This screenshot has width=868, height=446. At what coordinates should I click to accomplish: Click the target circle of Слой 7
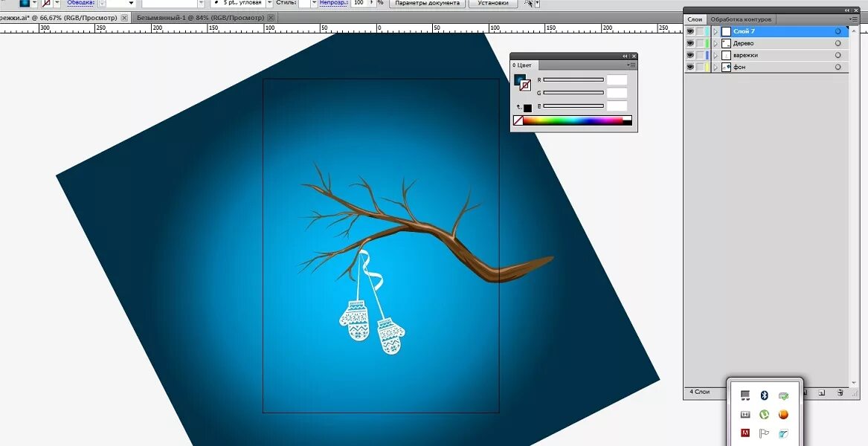point(838,31)
